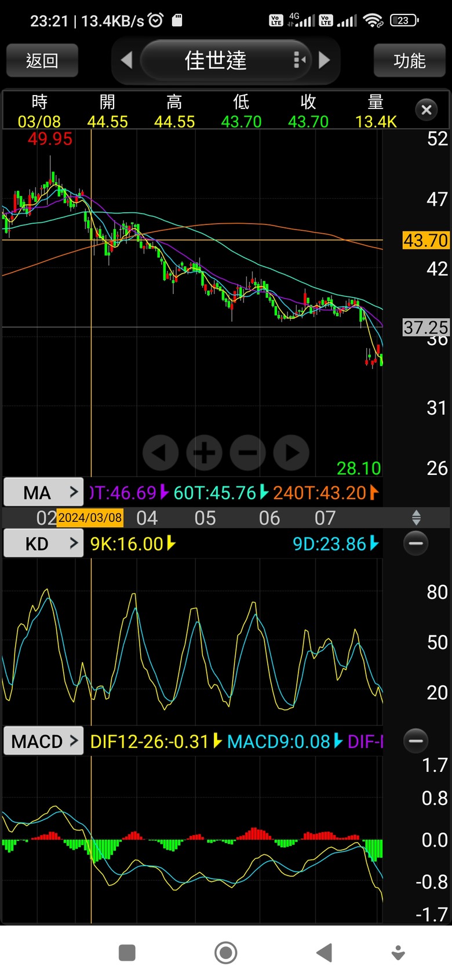This screenshot has height=980, width=452.
Task: Tap the 開 open value 44.55
Action: click(x=107, y=122)
